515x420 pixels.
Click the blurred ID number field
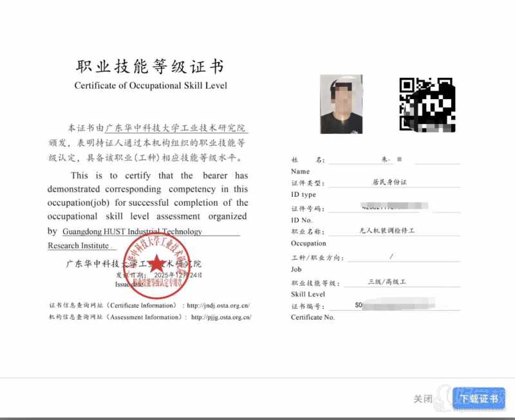click(x=394, y=207)
